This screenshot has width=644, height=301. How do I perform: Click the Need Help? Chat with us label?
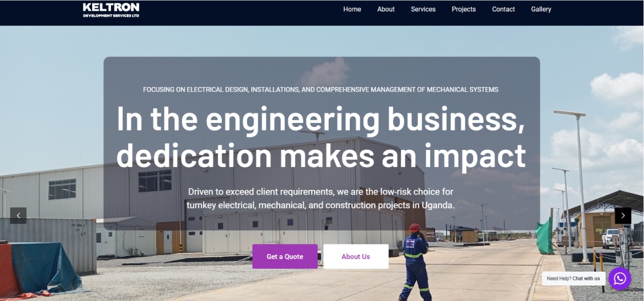573,279
